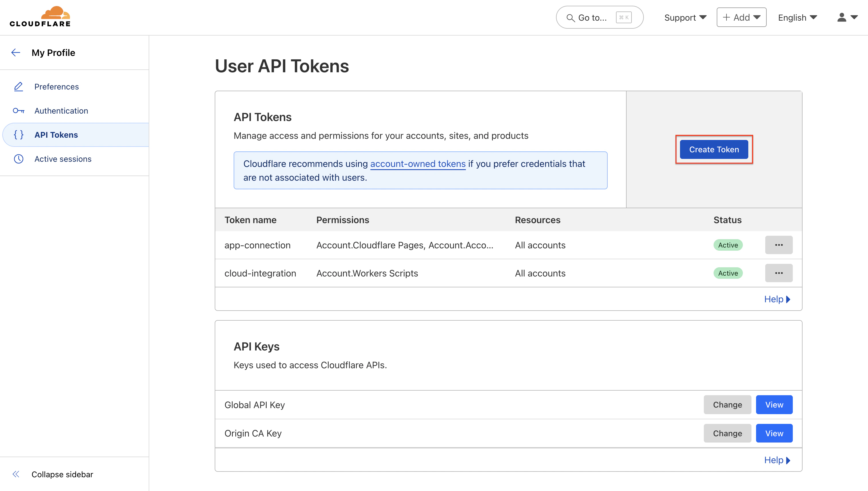Screen dimensions: 868x491
Task: Open Preferences in sidebar
Action: click(56, 87)
